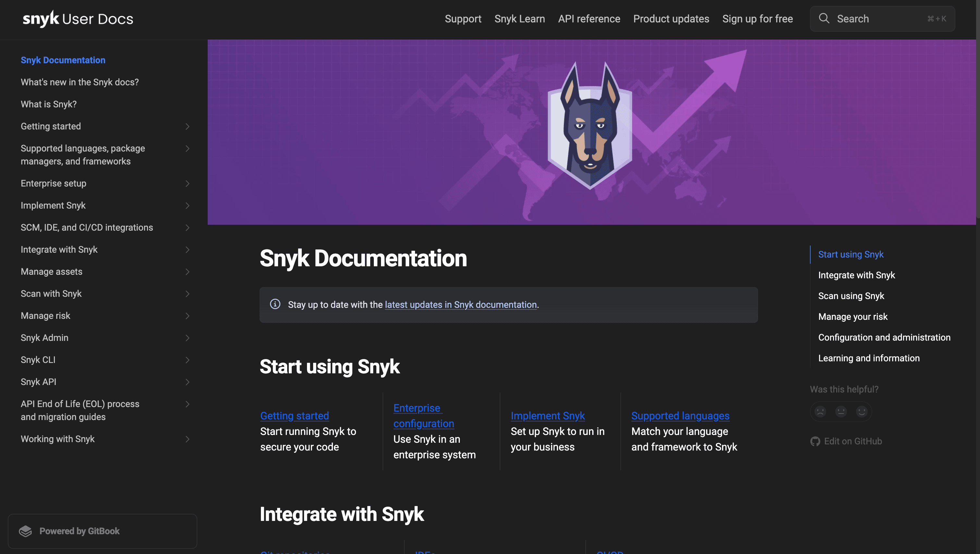The image size is (980, 554).
Task: Click the happy face feedback icon
Action: pyautogui.click(x=862, y=411)
